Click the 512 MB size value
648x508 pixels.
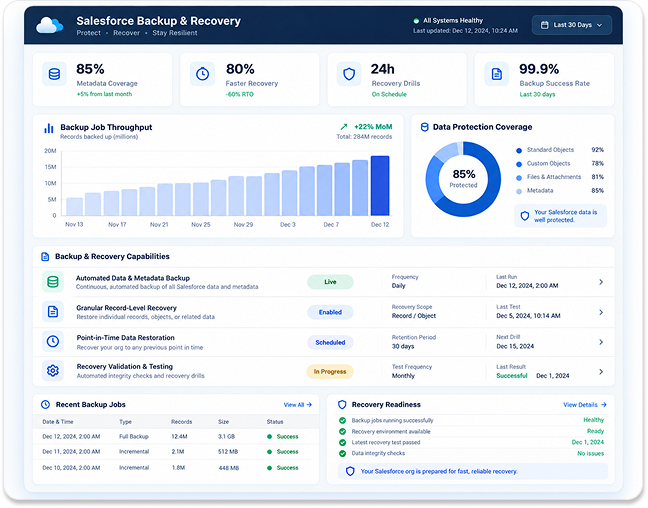[228, 452]
